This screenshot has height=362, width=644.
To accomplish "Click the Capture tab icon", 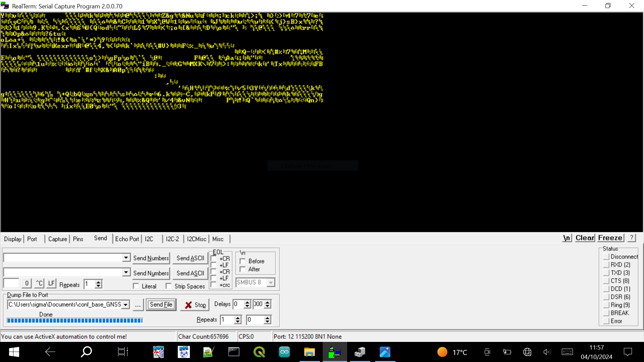I will point(57,239).
